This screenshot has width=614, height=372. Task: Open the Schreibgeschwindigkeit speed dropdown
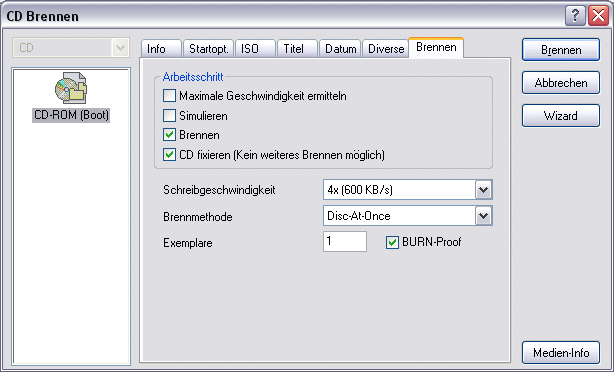408,190
